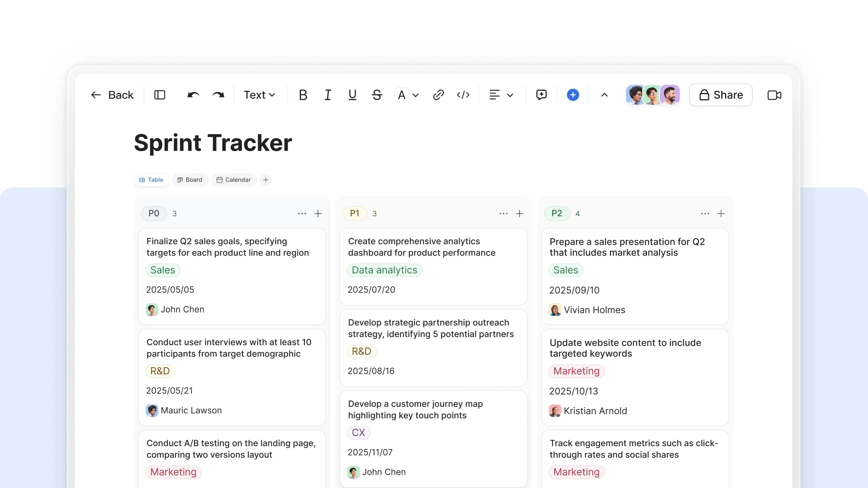Click Marketing tag on A/B testing card
This screenshot has width=868, height=488.
click(x=174, y=472)
